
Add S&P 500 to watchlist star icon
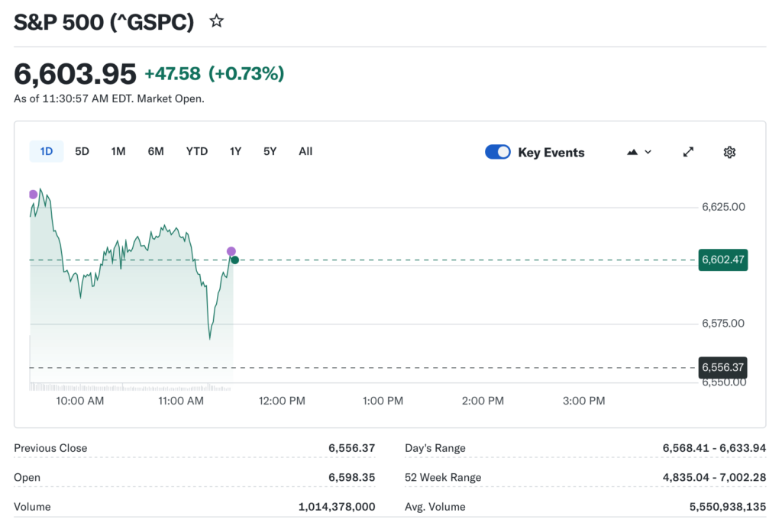[216, 21]
